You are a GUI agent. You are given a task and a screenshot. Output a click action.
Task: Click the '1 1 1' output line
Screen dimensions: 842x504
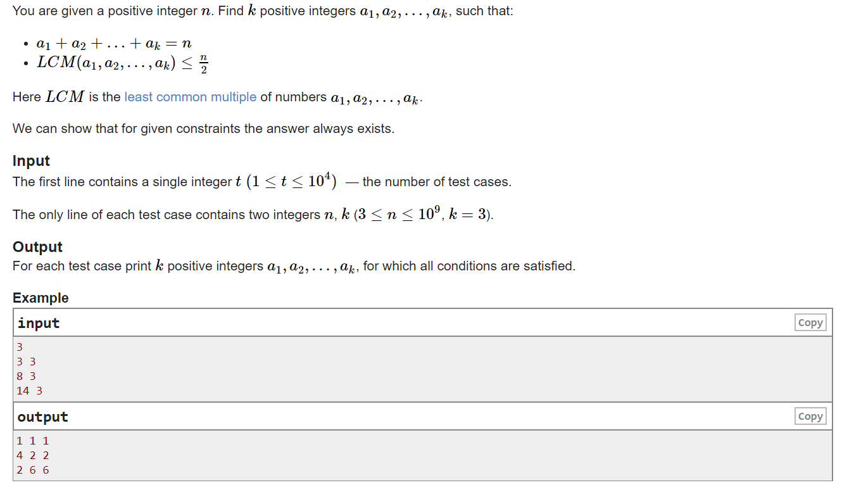32,441
